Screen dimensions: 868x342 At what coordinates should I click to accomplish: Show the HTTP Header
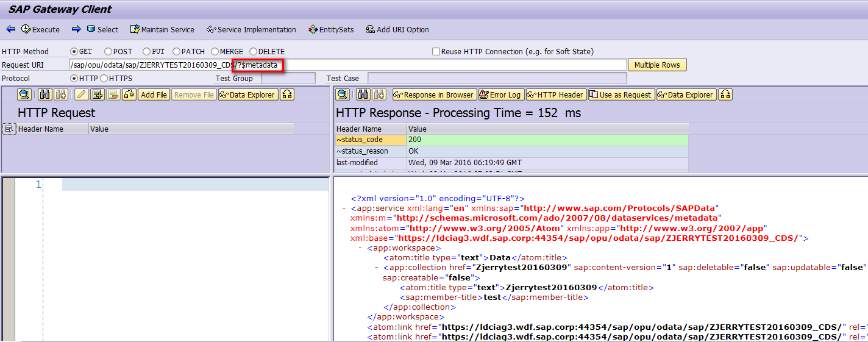[x=556, y=94]
